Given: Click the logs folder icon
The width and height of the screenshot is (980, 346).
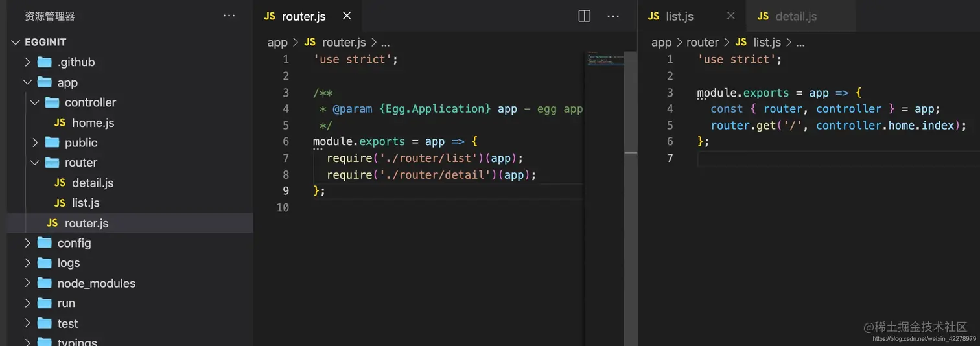Looking at the screenshot, I should click(x=44, y=263).
